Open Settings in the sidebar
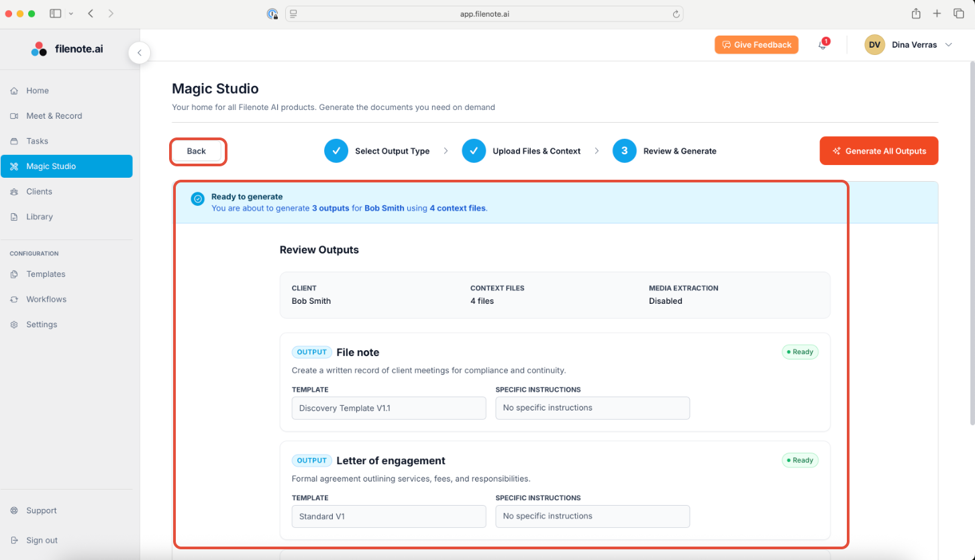Image resolution: width=975 pixels, height=560 pixels. tap(66, 325)
